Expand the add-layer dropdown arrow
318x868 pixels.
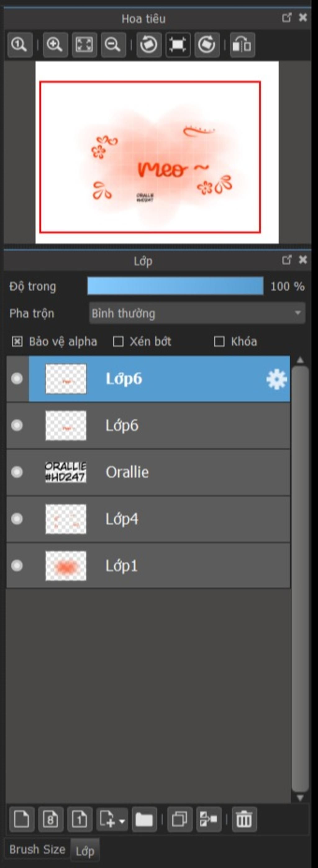tap(122, 820)
